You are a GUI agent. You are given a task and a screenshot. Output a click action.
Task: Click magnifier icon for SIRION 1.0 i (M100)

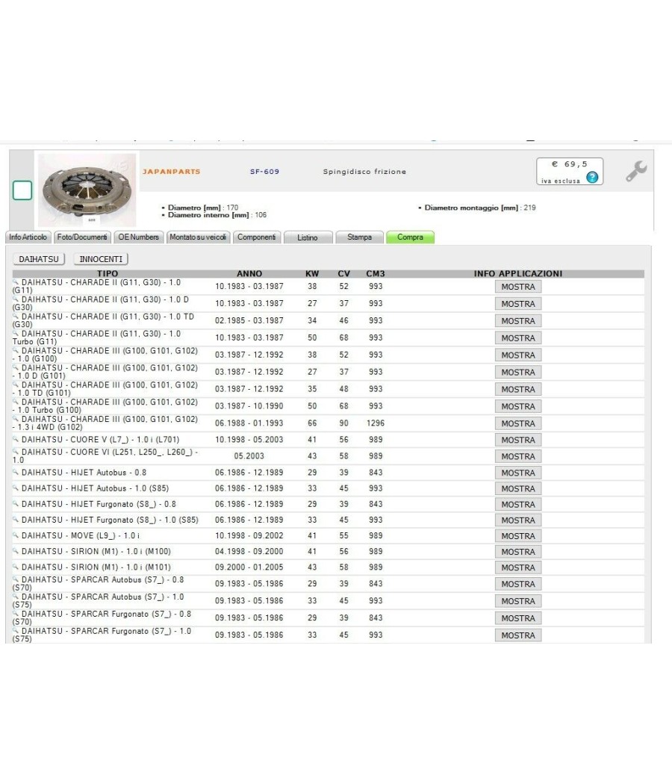pyautogui.click(x=16, y=551)
